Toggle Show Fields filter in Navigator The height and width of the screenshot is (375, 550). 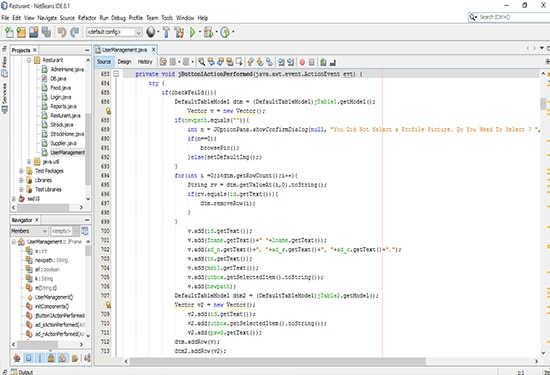tap(28, 358)
